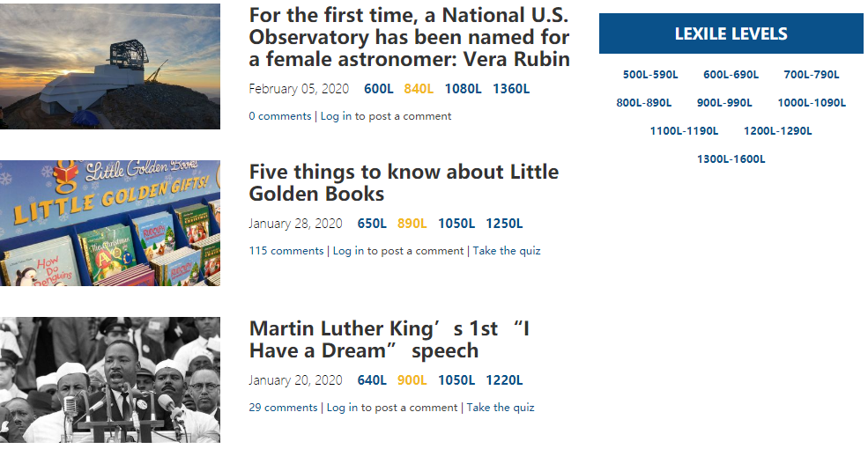This screenshot has height=449, width=868.
Task: Open the Martin Luther King speech article title
Action: point(389,340)
